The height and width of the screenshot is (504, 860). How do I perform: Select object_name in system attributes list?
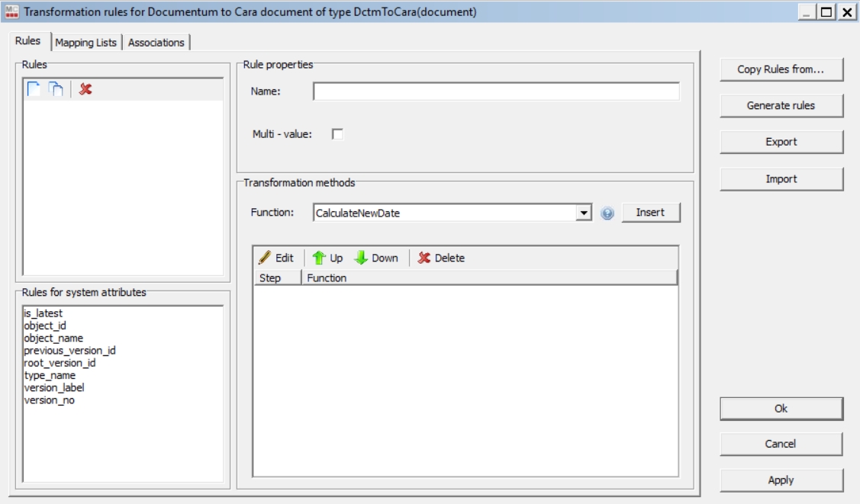click(53, 338)
